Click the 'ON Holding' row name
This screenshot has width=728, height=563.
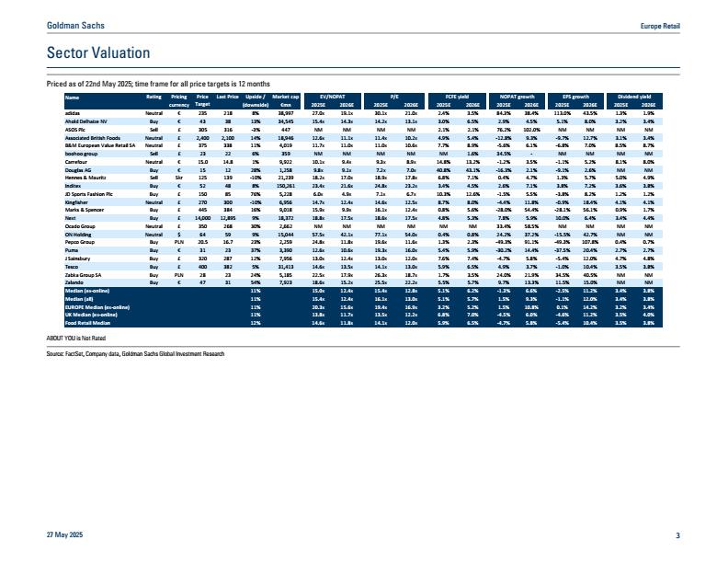coord(78,235)
